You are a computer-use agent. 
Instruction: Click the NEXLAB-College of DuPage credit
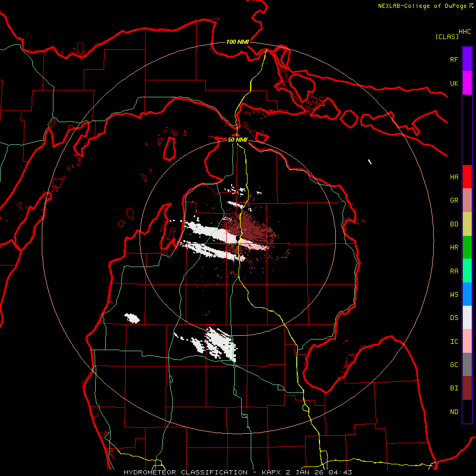coord(425,6)
